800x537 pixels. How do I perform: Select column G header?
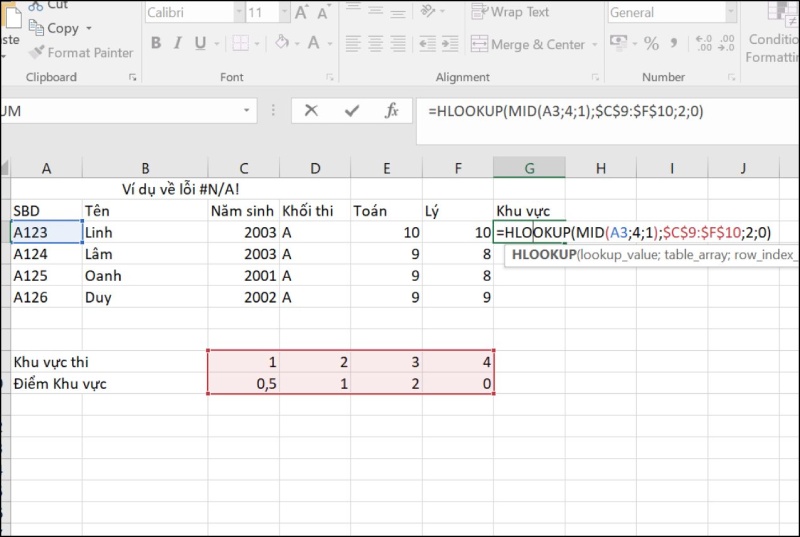point(529,168)
